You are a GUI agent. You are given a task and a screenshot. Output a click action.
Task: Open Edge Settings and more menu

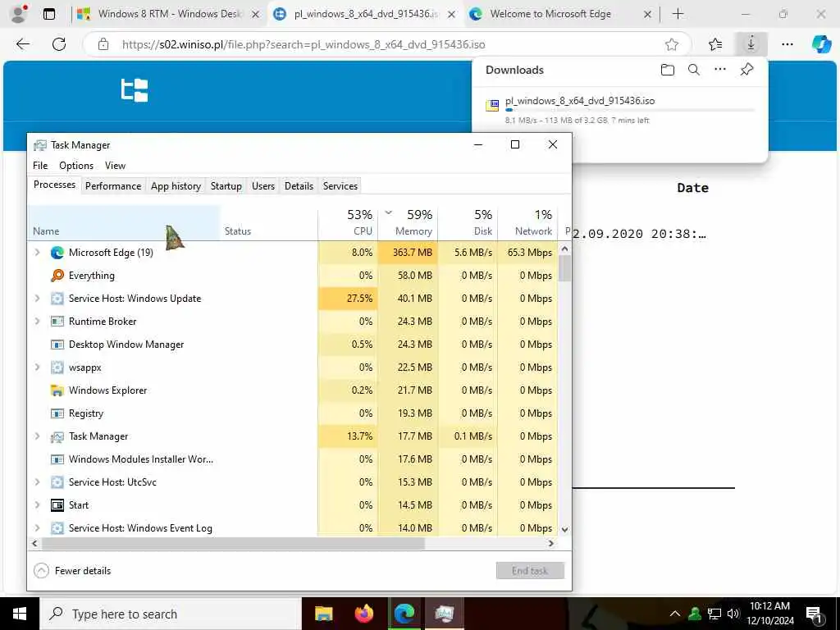pos(787,44)
